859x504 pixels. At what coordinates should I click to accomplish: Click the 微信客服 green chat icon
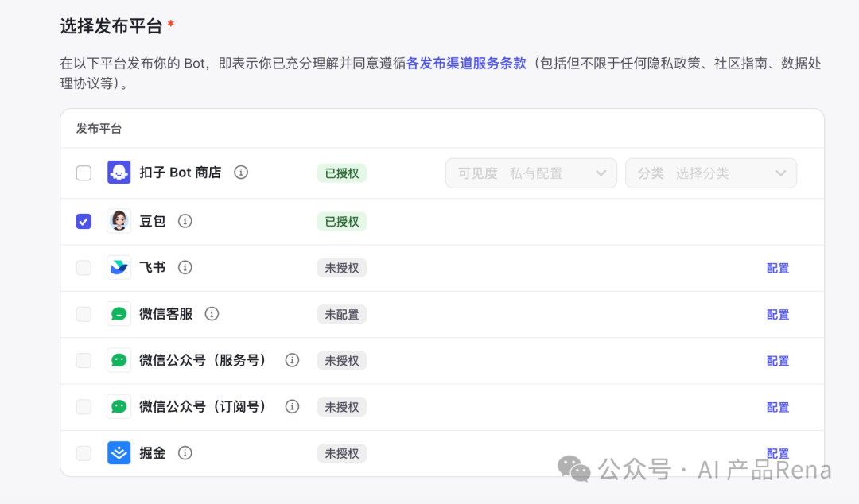pos(119,314)
